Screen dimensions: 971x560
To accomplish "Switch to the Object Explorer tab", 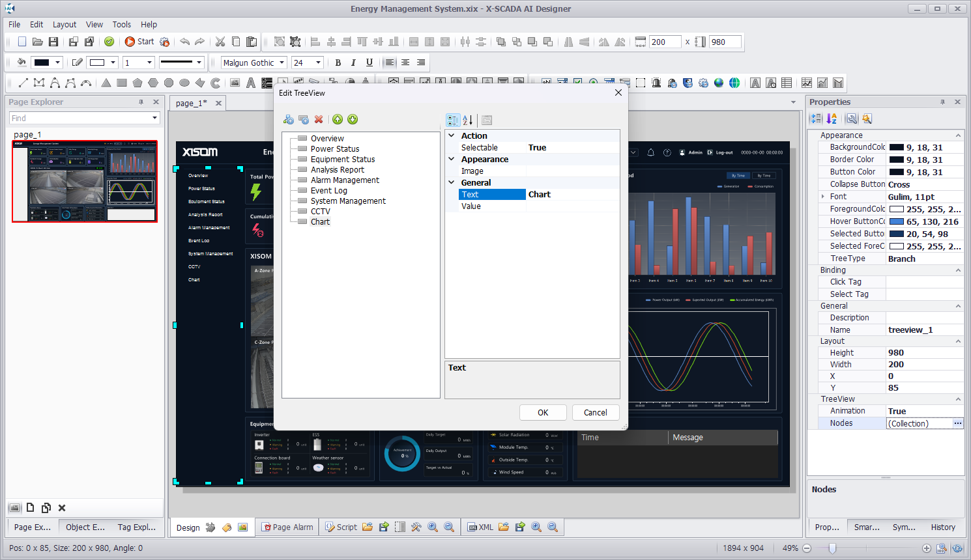I will click(x=85, y=527).
